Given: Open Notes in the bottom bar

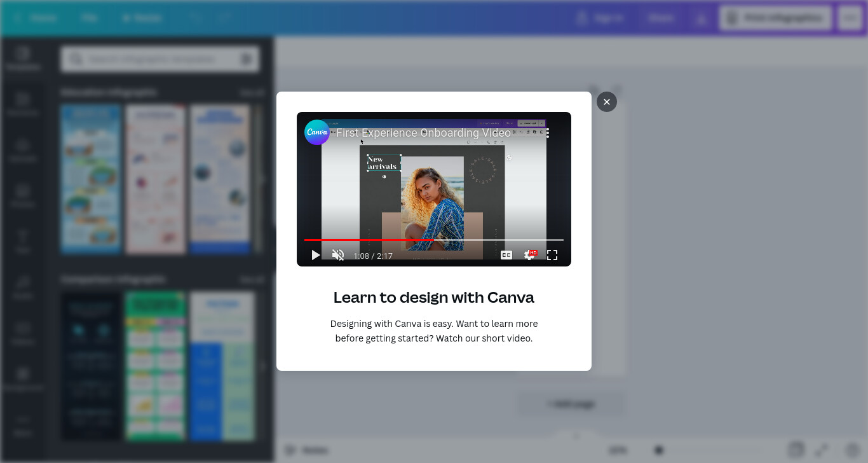Looking at the screenshot, I should [x=307, y=450].
